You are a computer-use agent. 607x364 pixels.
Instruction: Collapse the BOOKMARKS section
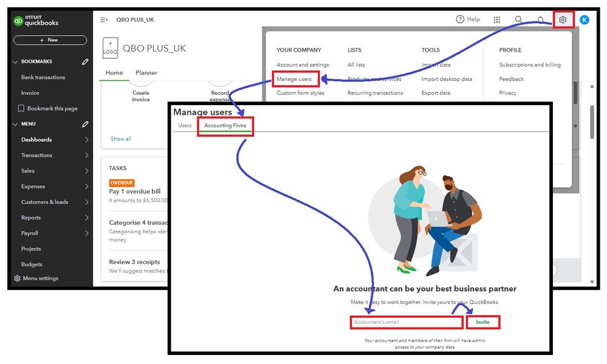(15, 61)
